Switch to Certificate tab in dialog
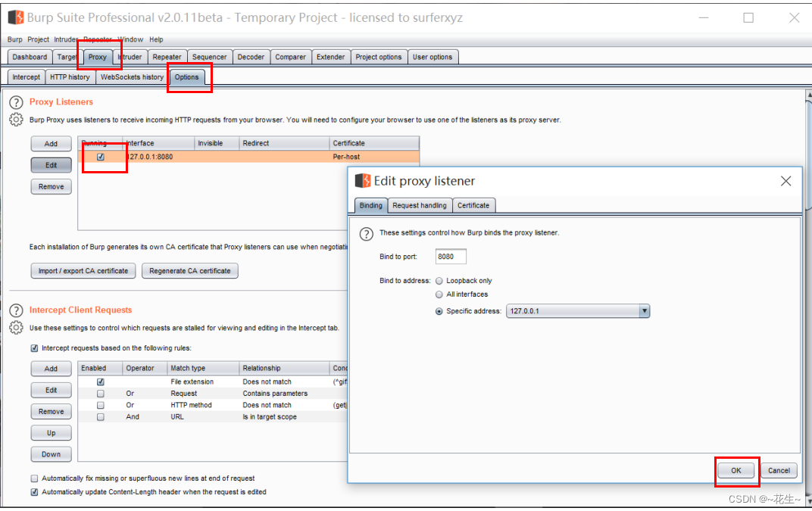 point(473,206)
